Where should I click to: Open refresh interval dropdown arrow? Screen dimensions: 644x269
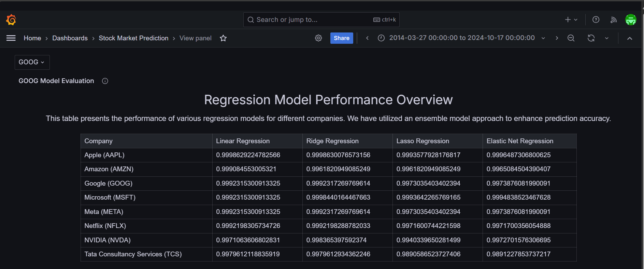pos(607,38)
